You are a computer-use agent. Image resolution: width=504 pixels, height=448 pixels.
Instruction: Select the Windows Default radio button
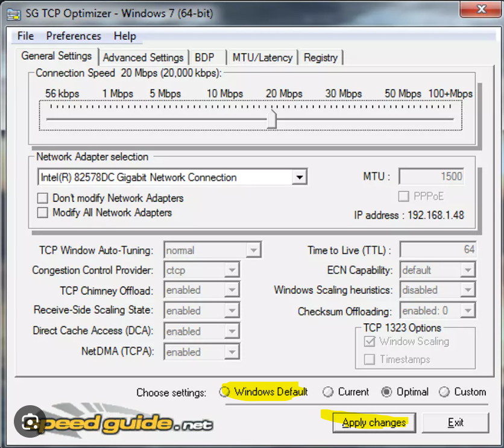224,392
